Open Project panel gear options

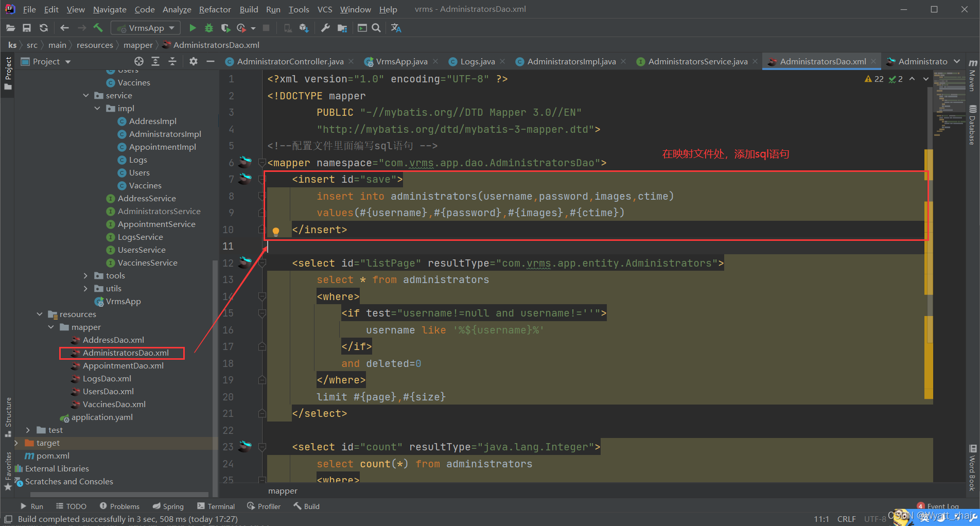(x=193, y=61)
